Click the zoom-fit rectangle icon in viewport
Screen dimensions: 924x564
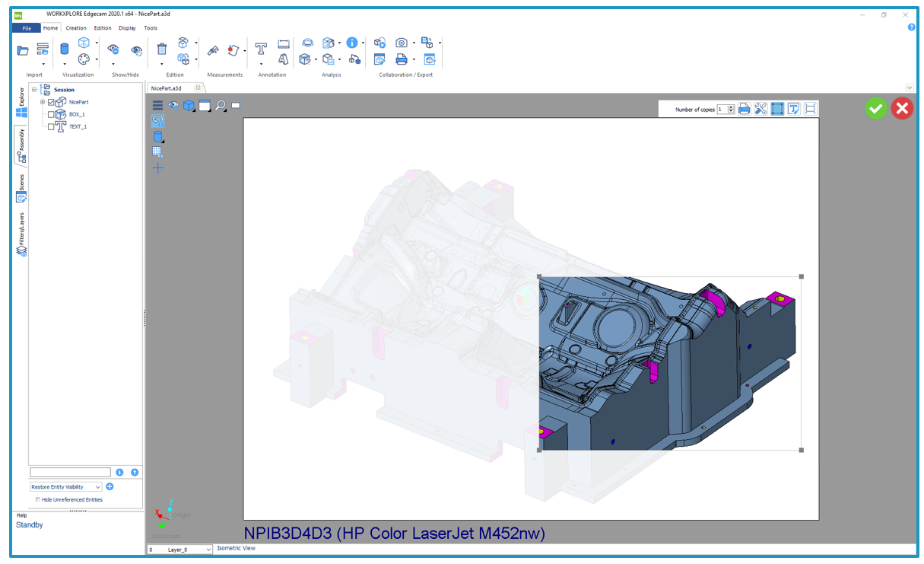pos(236,106)
